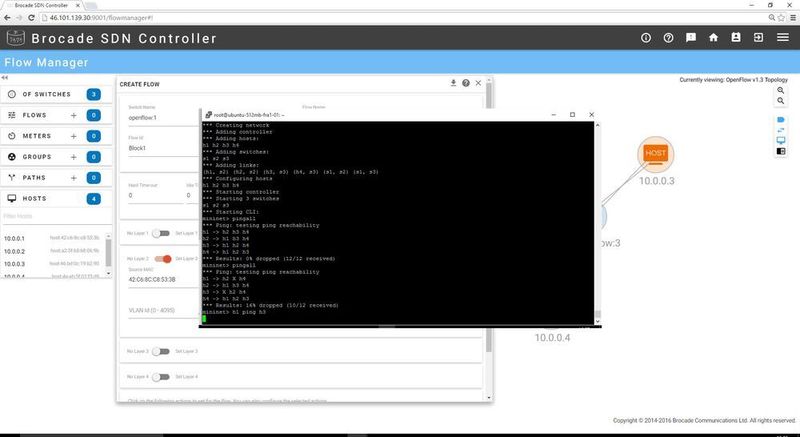The image size is (800, 437).
Task: Zoom in on the topology
Action: point(781,90)
